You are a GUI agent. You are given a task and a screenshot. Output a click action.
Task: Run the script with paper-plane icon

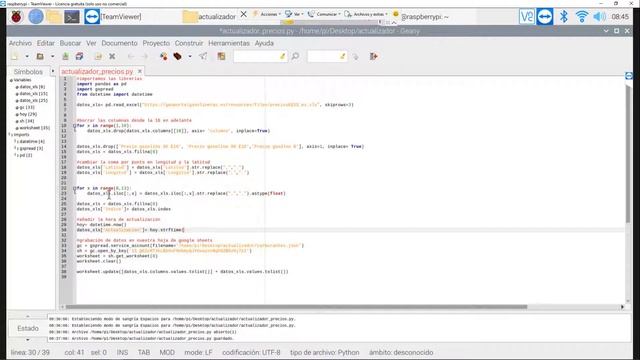[x=203, y=56]
